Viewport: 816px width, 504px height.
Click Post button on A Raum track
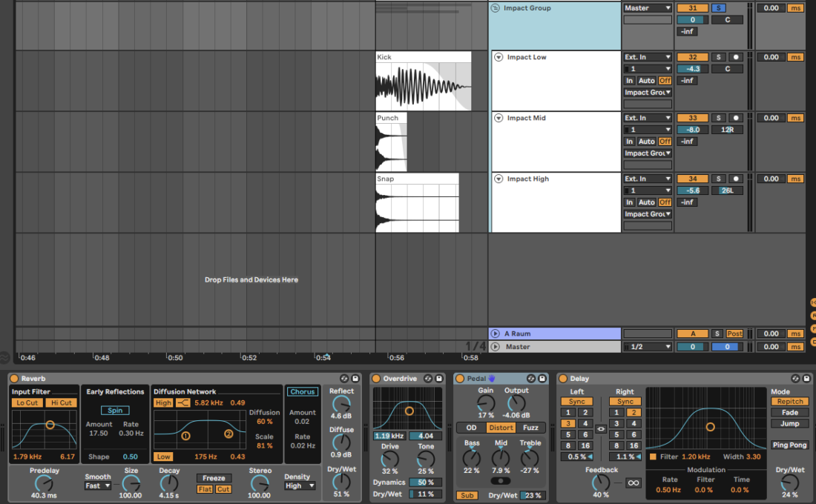734,334
